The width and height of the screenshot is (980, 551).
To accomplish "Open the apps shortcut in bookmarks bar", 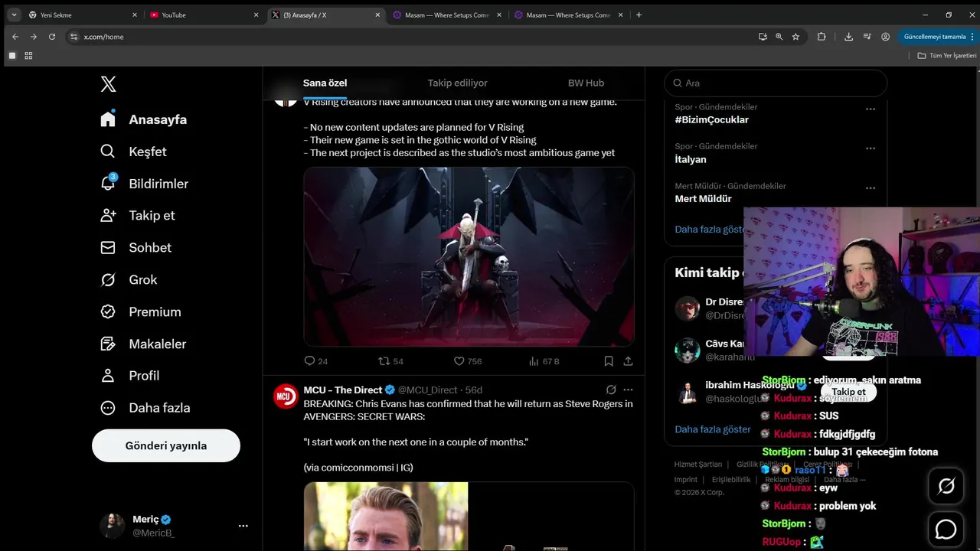I will [28, 56].
